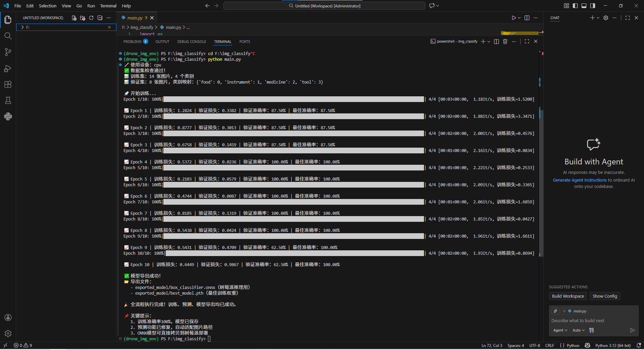This screenshot has height=350, width=644.
Task: Open new chat dropdown arrow
Action: tap(598, 18)
